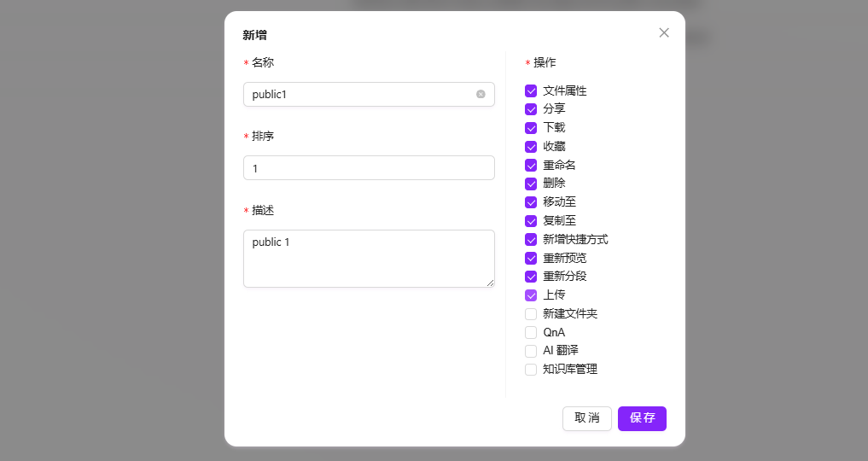Uncheck the 重命名 checkbox

531,165
